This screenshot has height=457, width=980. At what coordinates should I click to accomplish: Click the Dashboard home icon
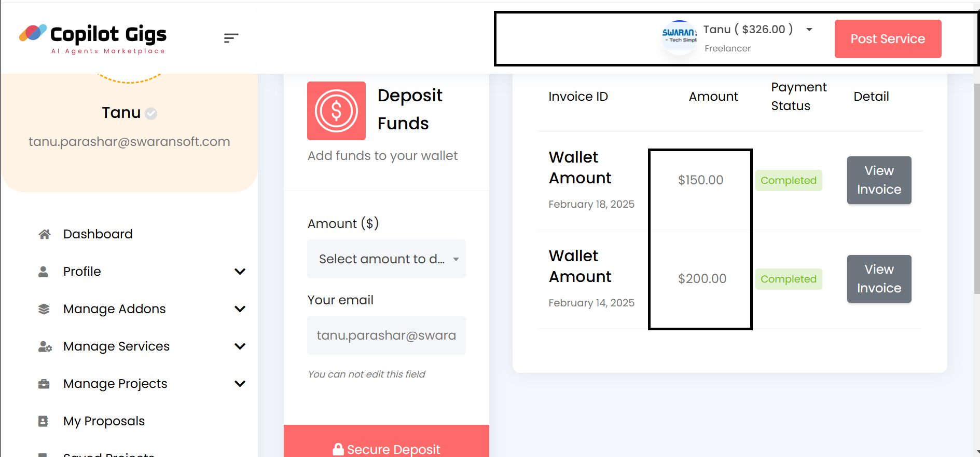(x=44, y=234)
